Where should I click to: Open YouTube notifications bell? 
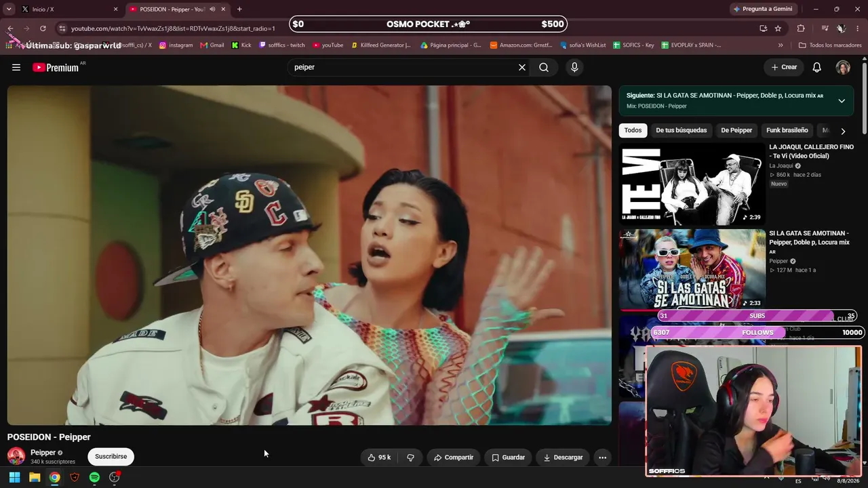[x=817, y=67]
